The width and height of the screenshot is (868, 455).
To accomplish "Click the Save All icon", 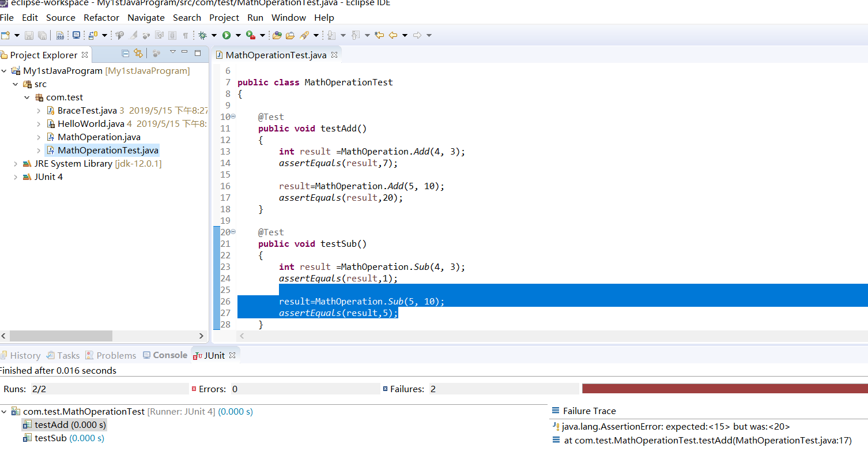I will [x=42, y=35].
